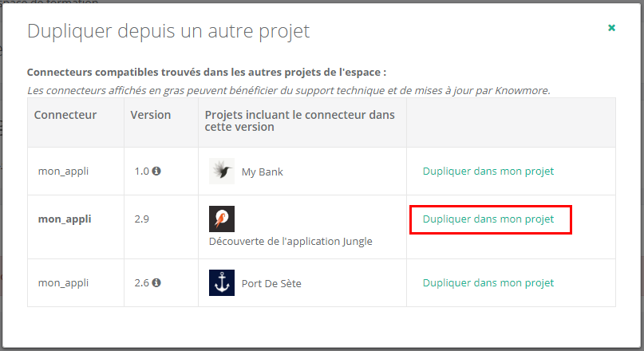Click the info icon beside version 1.0
The width and height of the screenshot is (644, 351).
[156, 171]
